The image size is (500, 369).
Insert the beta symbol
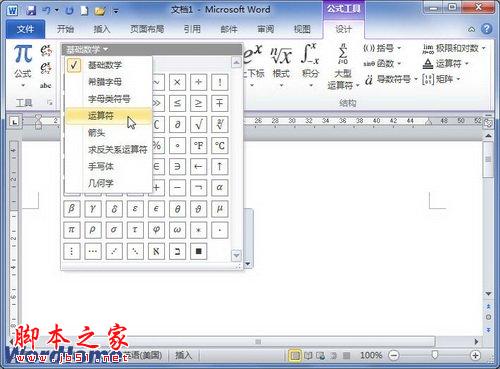click(72, 209)
